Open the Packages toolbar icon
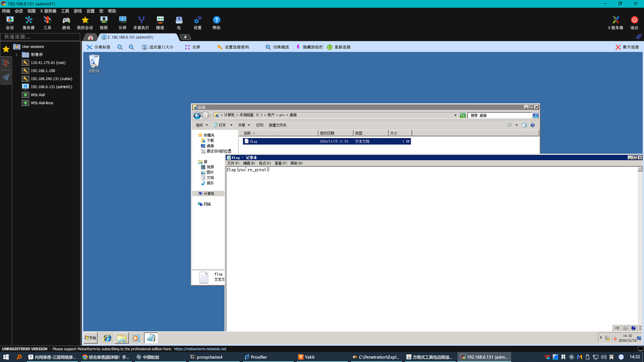 [x=179, y=23]
